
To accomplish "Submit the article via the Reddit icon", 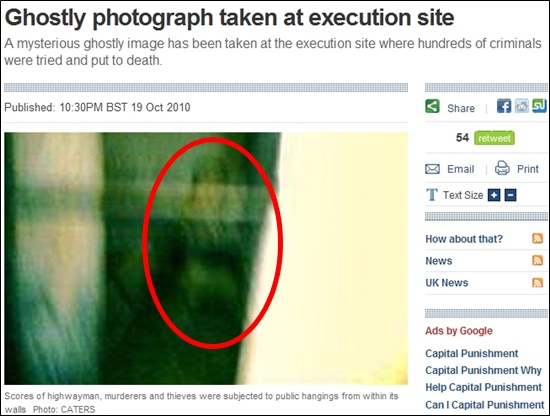I will (522, 106).
